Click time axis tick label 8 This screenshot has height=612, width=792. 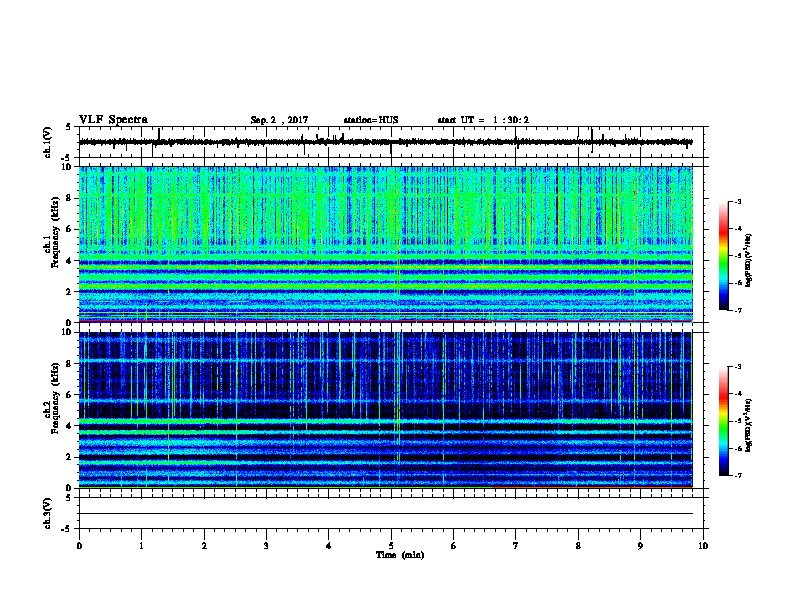tap(578, 546)
